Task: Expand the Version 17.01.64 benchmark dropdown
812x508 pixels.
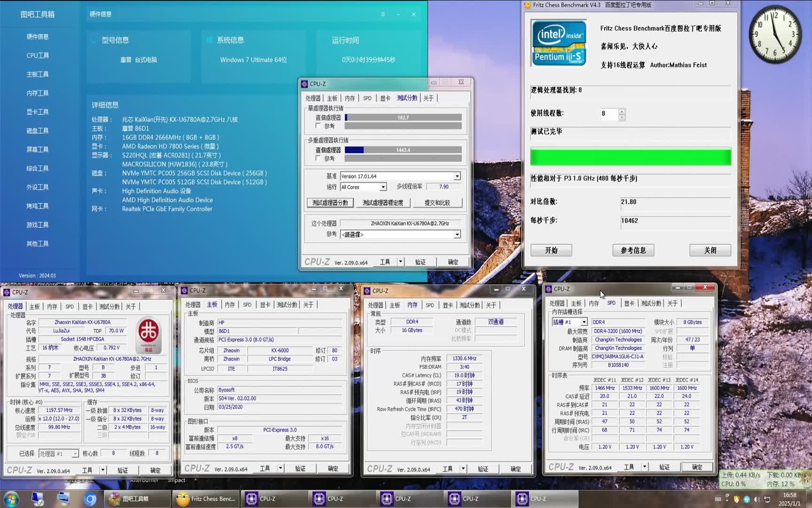Action: tap(457, 176)
